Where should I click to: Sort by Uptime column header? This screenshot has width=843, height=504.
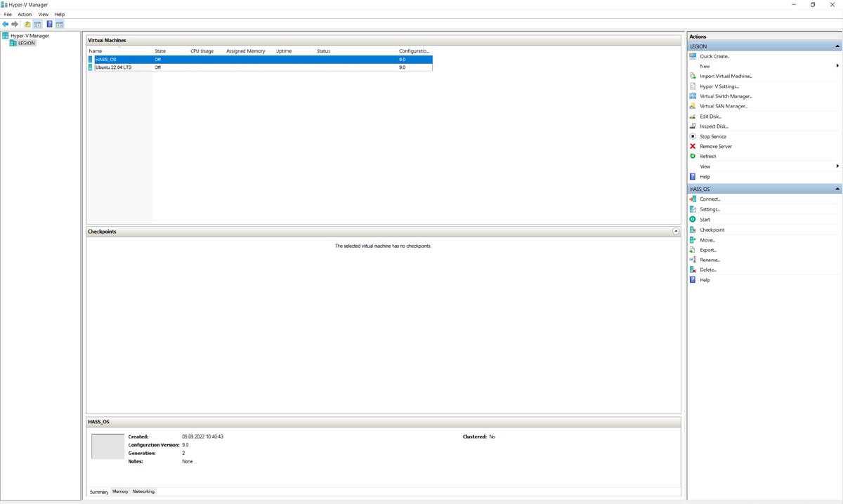294,51
